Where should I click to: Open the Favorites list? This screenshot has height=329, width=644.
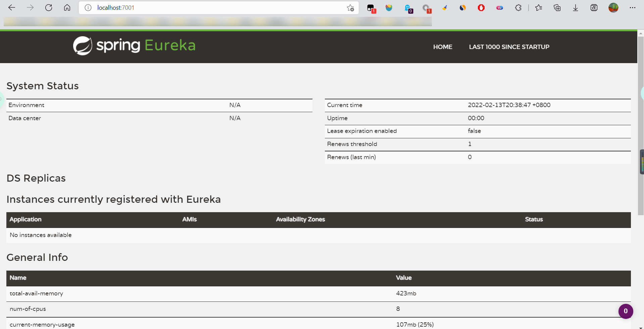click(x=539, y=8)
